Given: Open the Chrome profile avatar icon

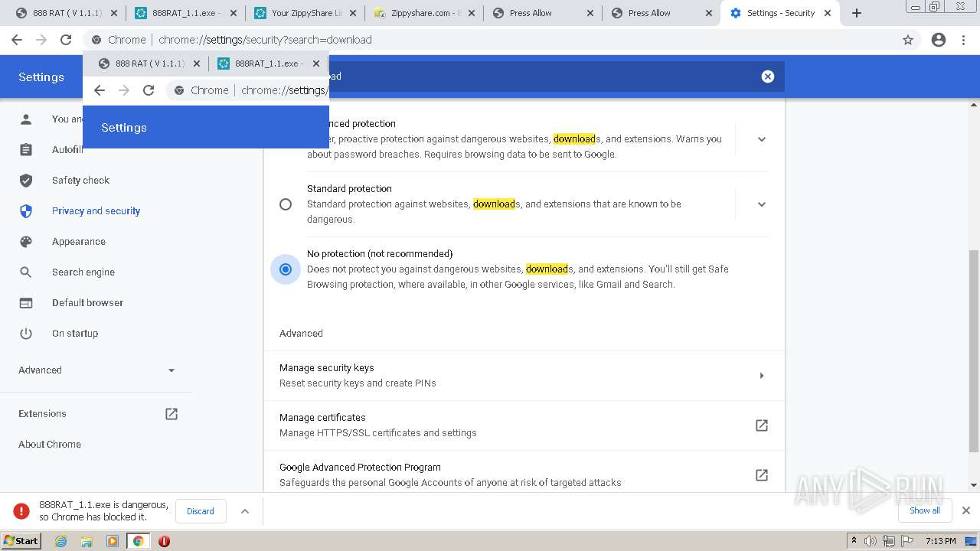Looking at the screenshot, I should point(939,40).
